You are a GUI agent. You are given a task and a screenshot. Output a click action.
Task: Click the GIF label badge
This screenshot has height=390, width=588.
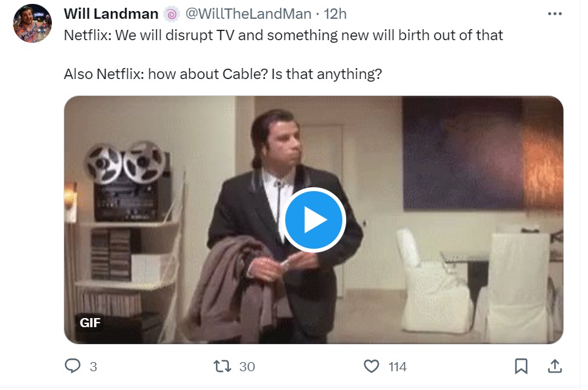[90, 323]
